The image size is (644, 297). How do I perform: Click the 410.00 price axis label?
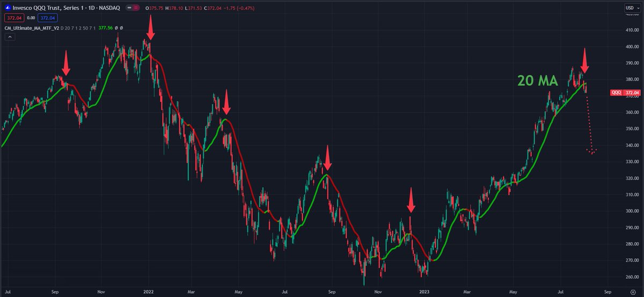coord(631,30)
